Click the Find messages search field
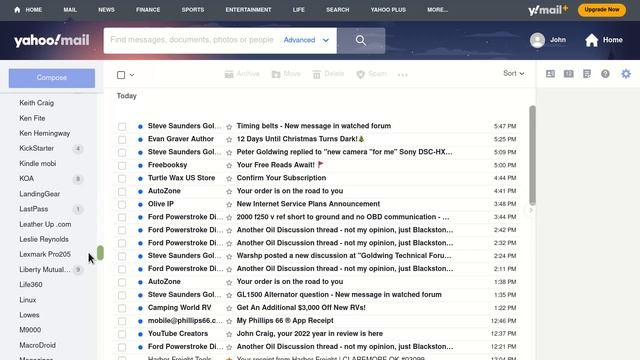This screenshot has height=360, width=640. tap(192, 40)
